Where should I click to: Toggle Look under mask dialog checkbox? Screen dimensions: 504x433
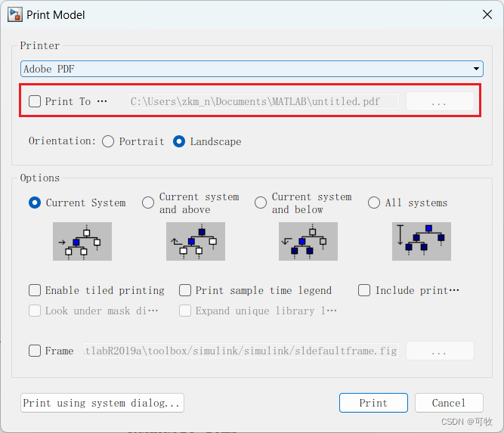(35, 311)
